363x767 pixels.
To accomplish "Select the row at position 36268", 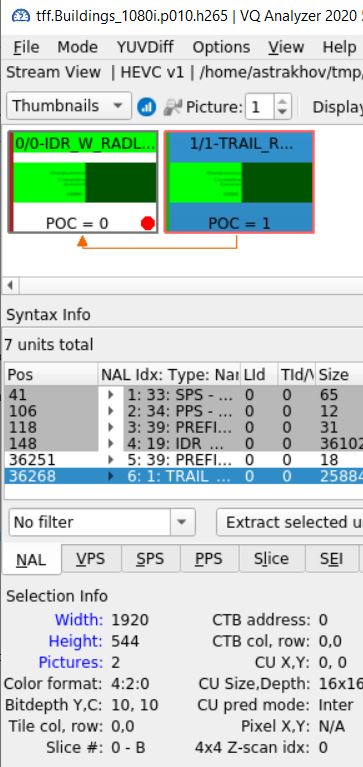I will [183, 476].
